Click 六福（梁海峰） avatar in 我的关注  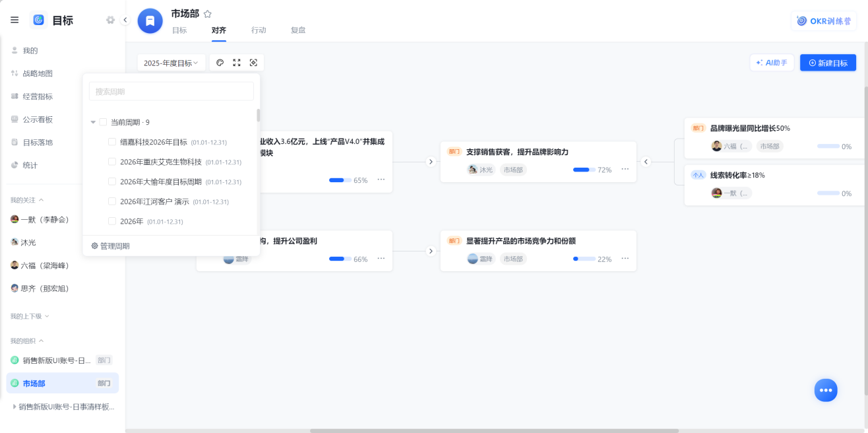pyautogui.click(x=15, y=265)
